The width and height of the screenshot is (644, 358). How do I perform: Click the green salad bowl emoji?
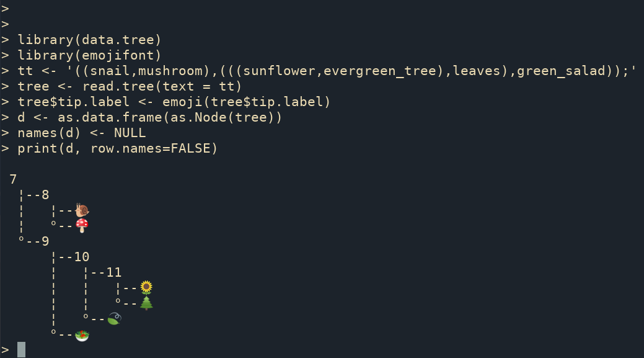(x=82, y=335)
